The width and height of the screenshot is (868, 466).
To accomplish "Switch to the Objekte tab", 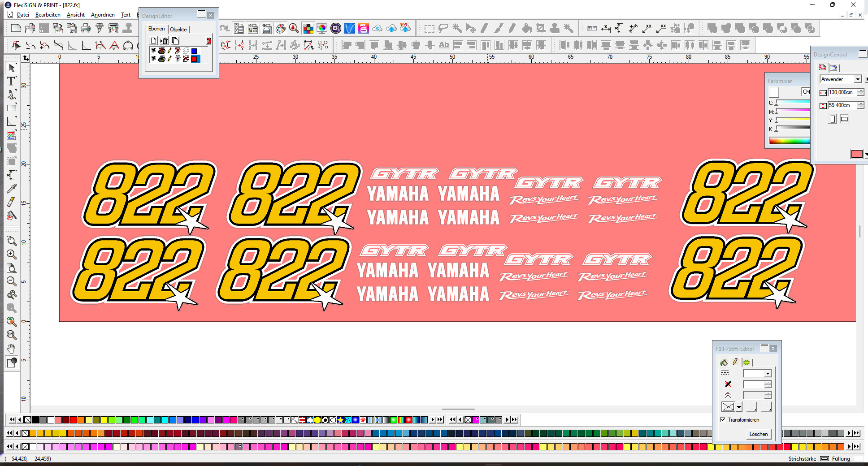I will pyautogui.click(x=178, y=30).
